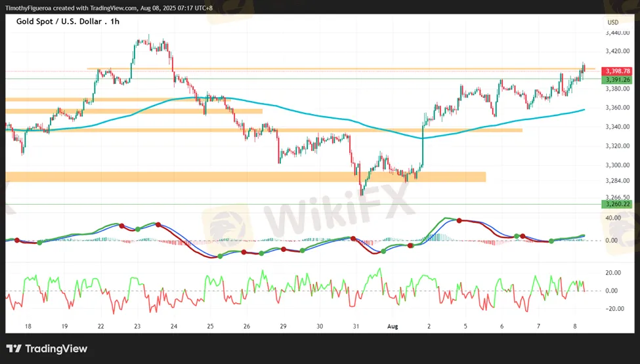Click date 18 on the time axis
This screenshot has height=364, width=640.
(x=27, y=326)
